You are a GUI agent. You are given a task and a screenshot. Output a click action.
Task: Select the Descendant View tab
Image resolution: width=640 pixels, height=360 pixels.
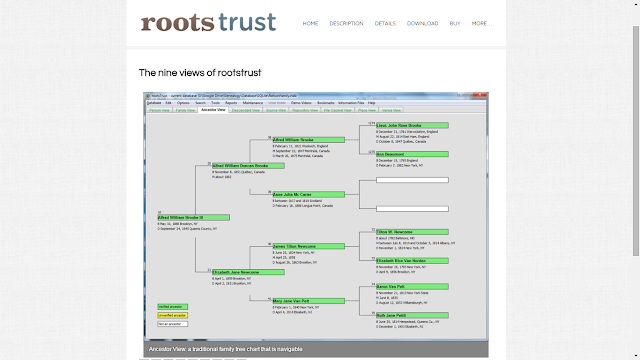point(246,110)
